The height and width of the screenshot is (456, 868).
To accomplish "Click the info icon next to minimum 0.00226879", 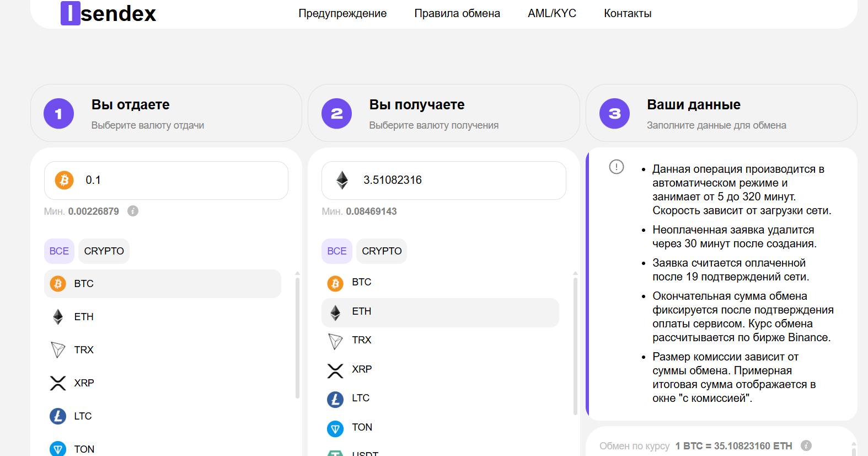I will (133, 211).
